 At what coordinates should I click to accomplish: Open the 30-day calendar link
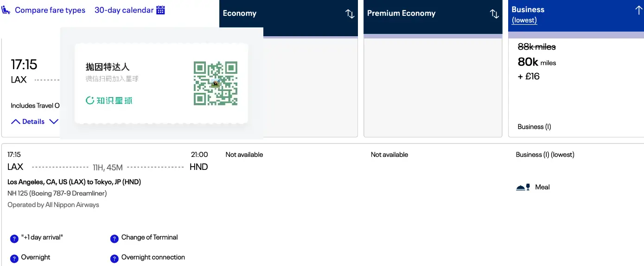124,10
